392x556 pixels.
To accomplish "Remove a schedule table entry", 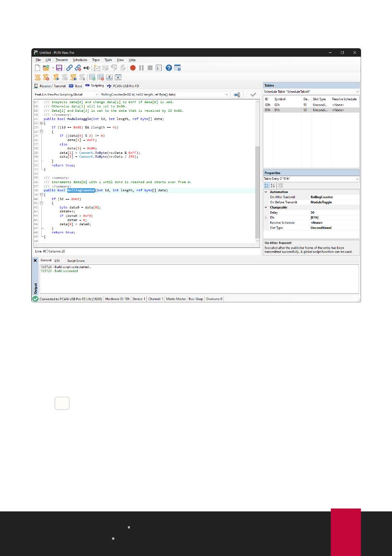I will click(101, 77).
